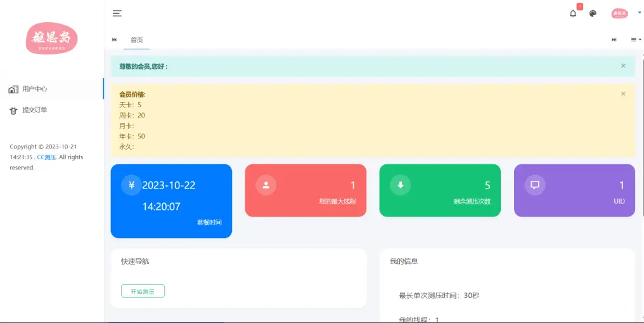Open the theme palette icon

tap(593, 13)
